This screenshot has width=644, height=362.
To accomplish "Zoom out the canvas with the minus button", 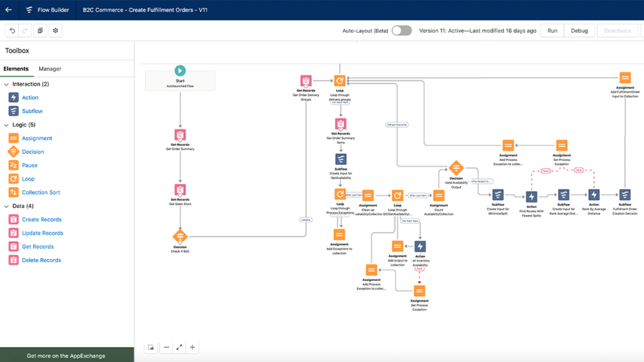I will 167,347.
